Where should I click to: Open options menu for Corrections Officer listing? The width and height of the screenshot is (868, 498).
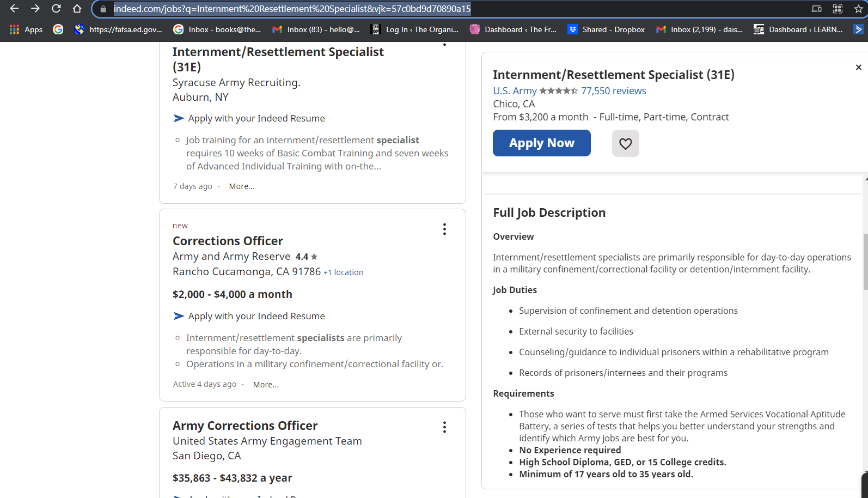(x=444, y=229)
